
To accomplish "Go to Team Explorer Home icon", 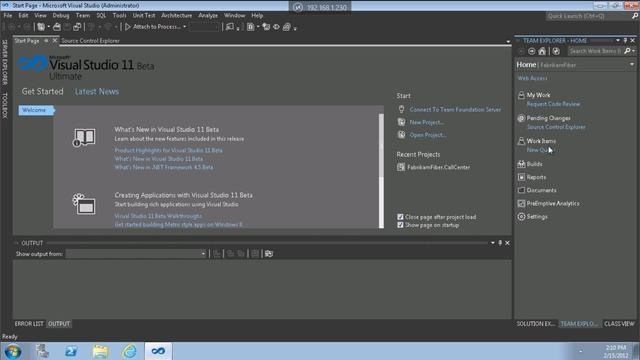I will coord(542,51).
